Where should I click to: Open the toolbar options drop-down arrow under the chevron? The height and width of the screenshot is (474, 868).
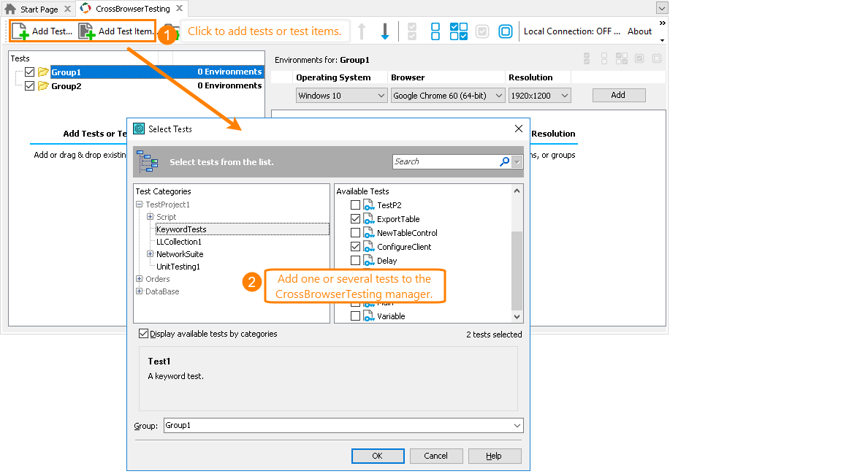click(662, 40)
